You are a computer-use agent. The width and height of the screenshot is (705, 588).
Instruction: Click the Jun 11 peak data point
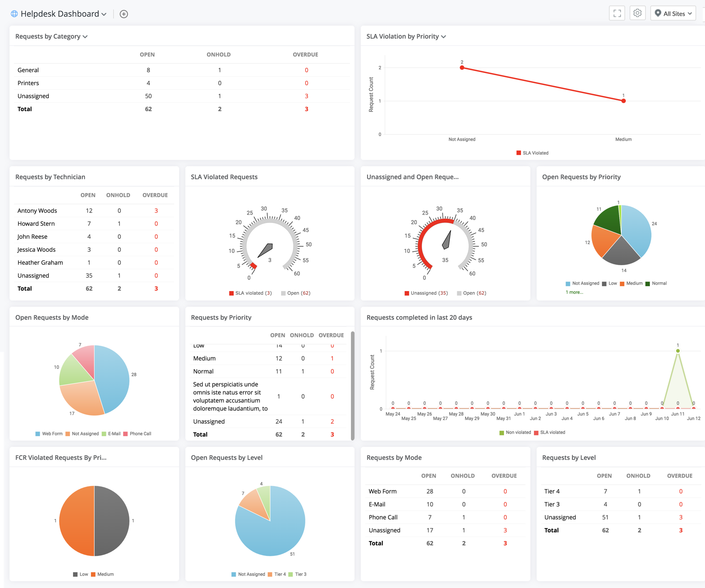[x=678, y=351]
